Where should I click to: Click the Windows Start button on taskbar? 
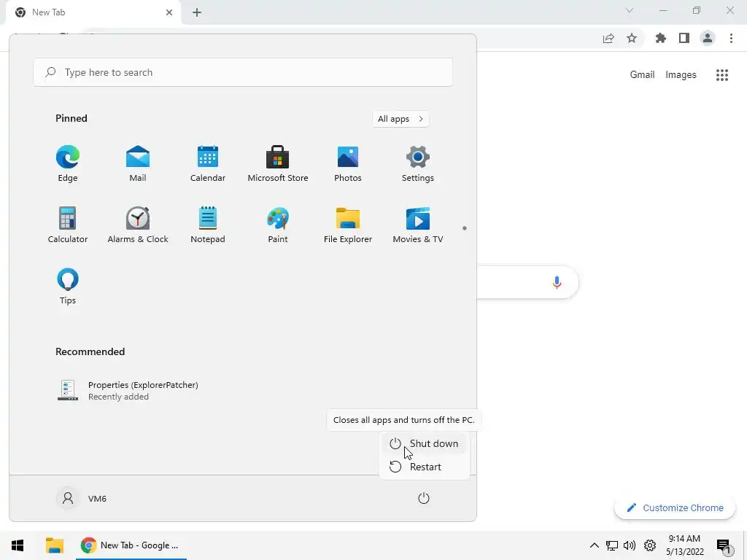[18, 545]
